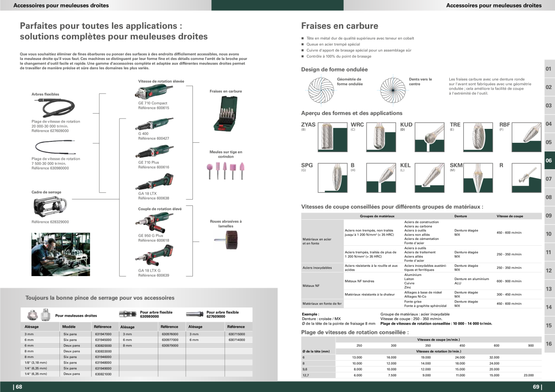Click the '1/8" (3,18 mm)' collet size

coord(35,362)
